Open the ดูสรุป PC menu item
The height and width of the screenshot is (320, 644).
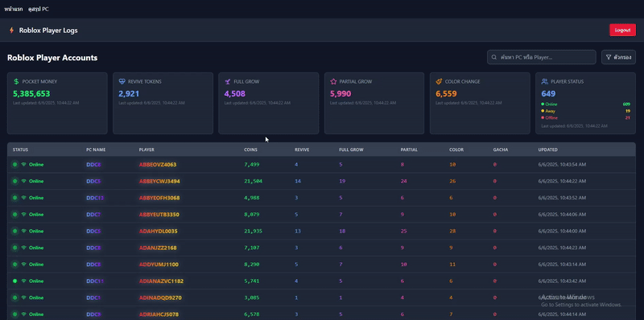coord(39,9)
